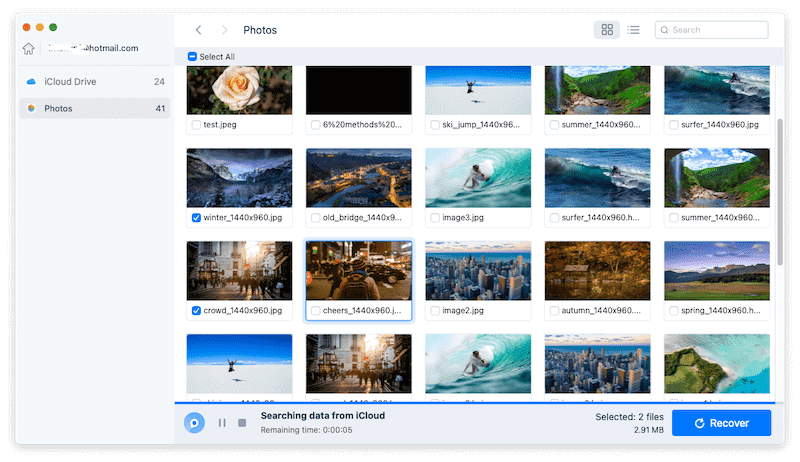Click the Photos page title

260,30
